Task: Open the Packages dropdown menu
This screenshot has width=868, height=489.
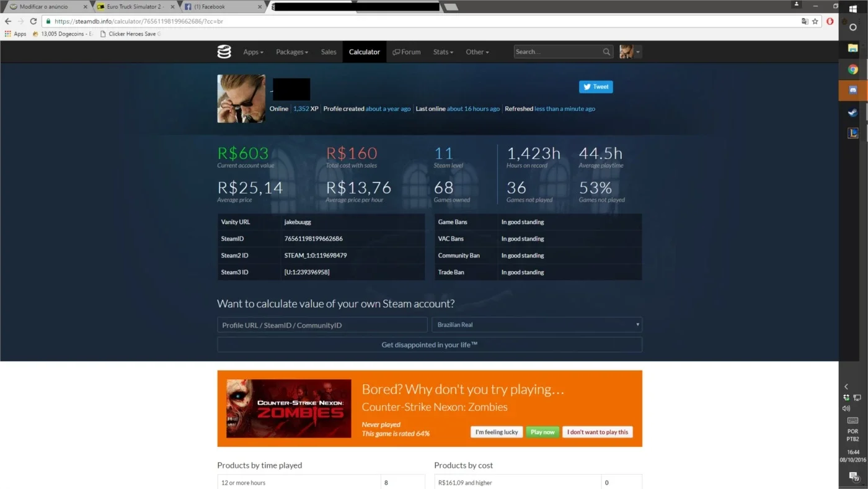Action: click(292, 52)
